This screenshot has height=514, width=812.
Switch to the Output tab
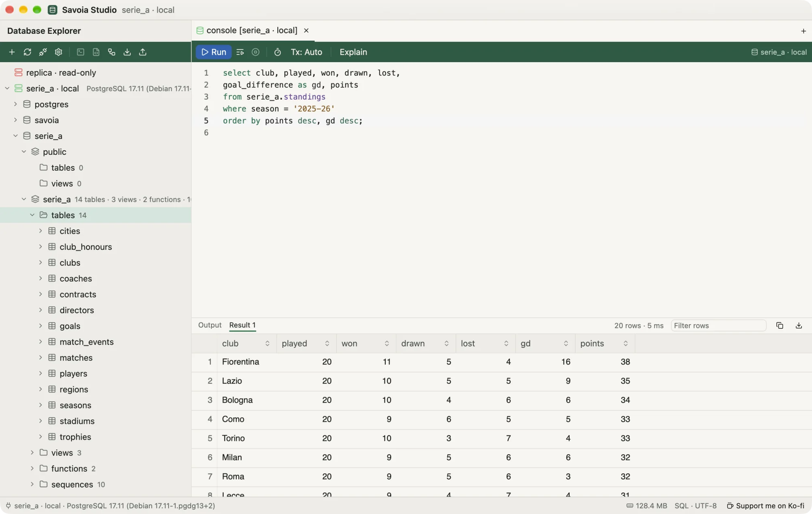click(210, 325)
